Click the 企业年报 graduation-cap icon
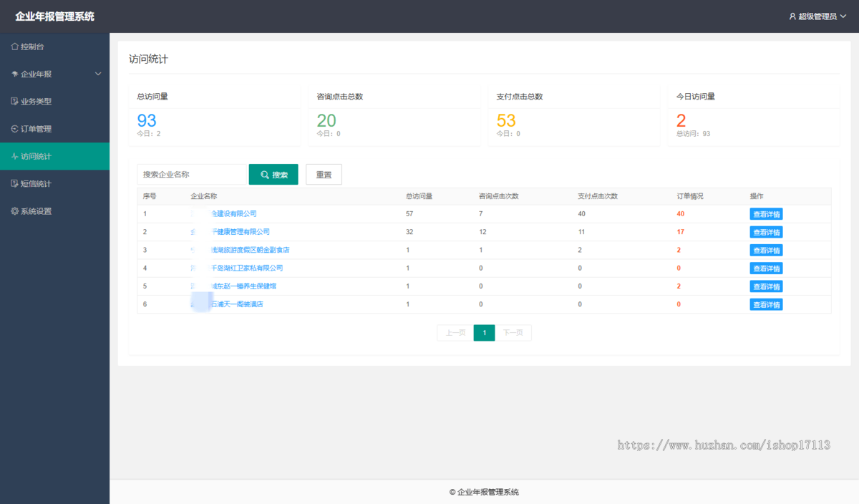This screenshot has width=859, height=504. pyautogui.click(x=15, y=74)
